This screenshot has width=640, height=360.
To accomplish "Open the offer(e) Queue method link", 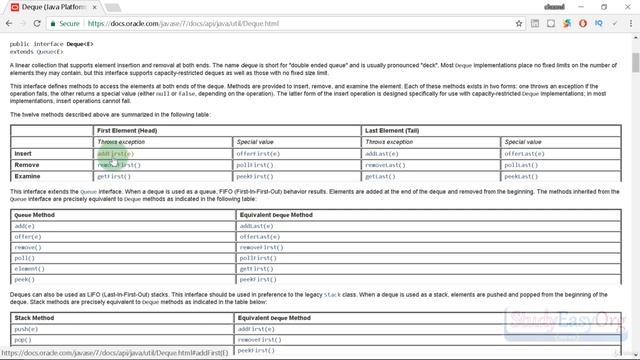I will tap(28, 237).
